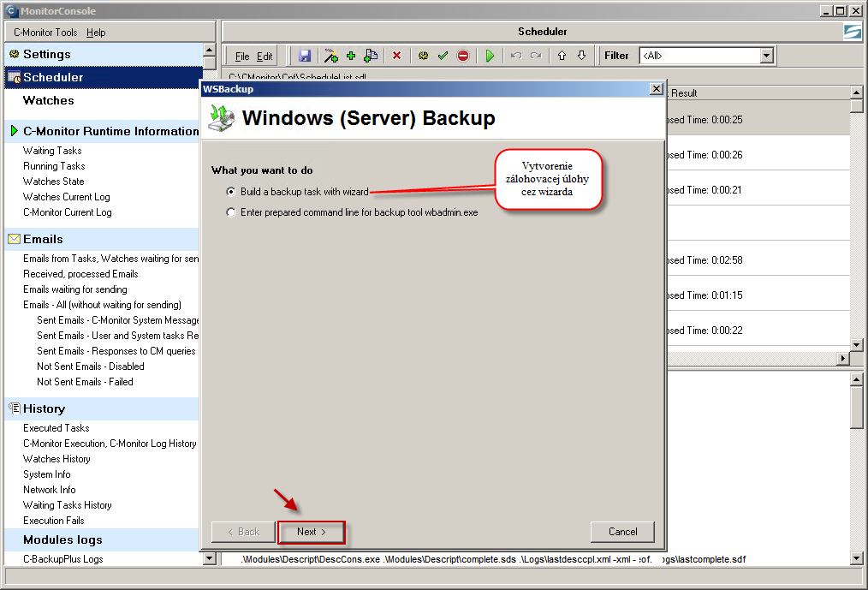Click the blue logo icon beside Scheduler title
Image resolution: width=868 pixels, height=590 pixels.
coord(852,32)
